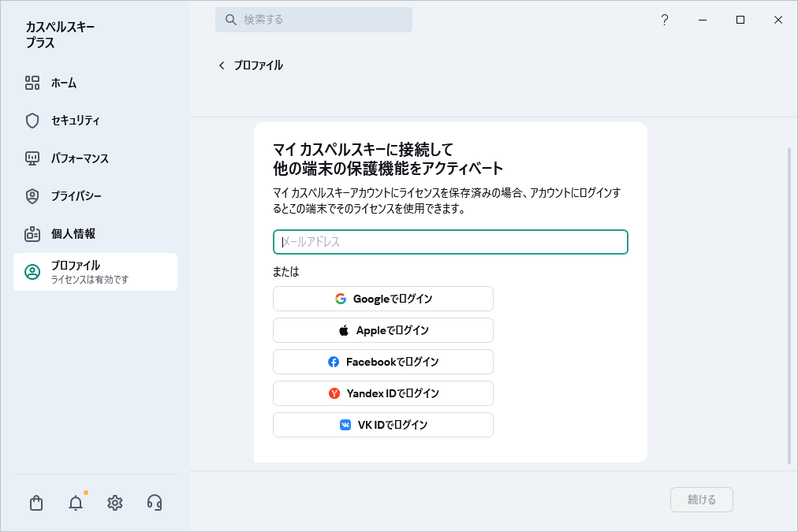This screenshot has height=532, width=798.
Task: Open settings via the gear icon
Action: tap(115, 503)
